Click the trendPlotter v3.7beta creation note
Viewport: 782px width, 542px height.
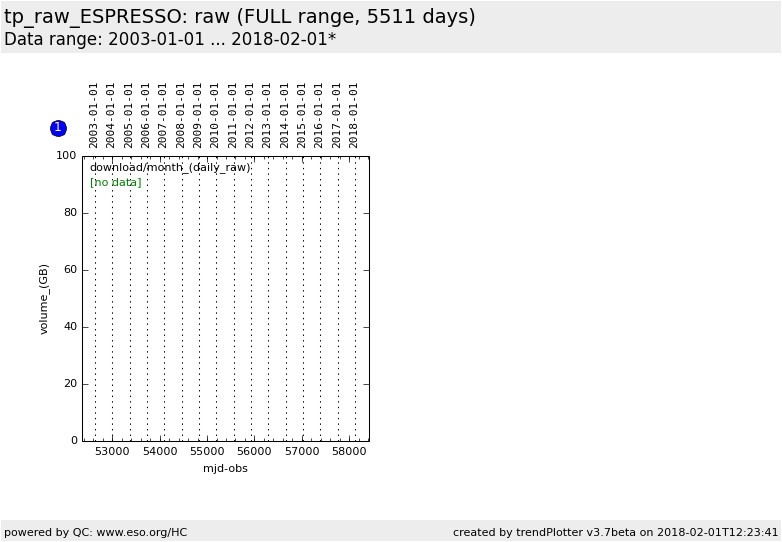(x=615, y=532)
